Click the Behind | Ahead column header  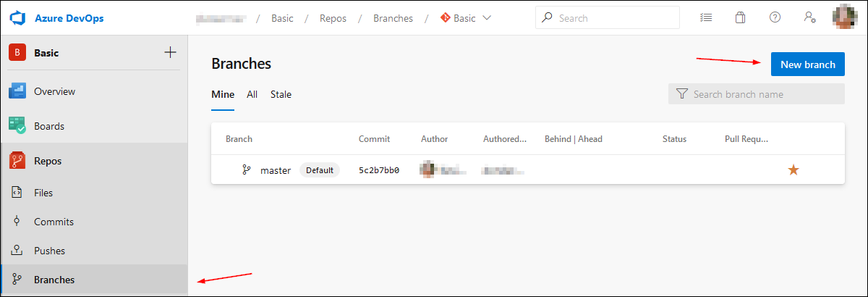coord(574,139)
